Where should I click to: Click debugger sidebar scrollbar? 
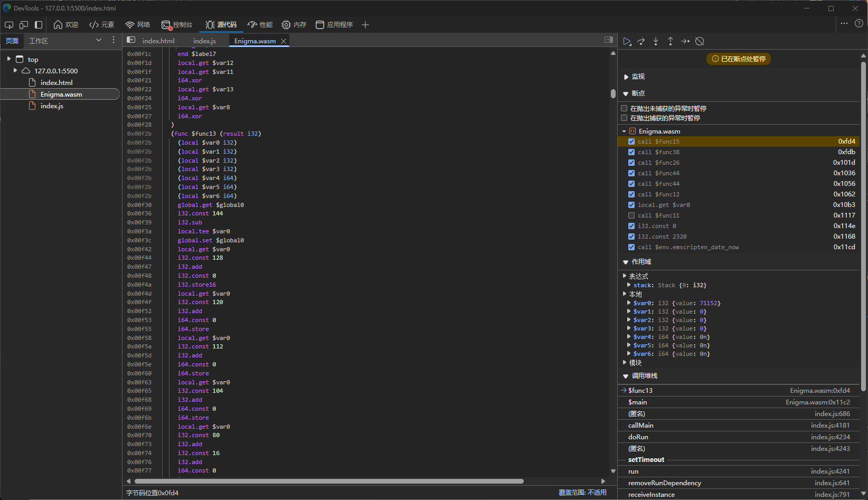863,227
